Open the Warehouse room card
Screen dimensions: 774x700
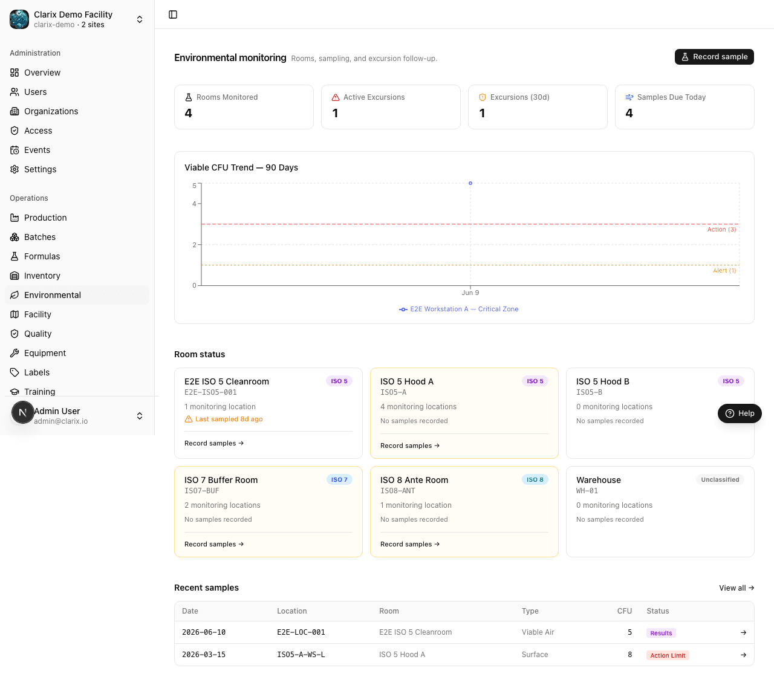[x=660, y=511]
